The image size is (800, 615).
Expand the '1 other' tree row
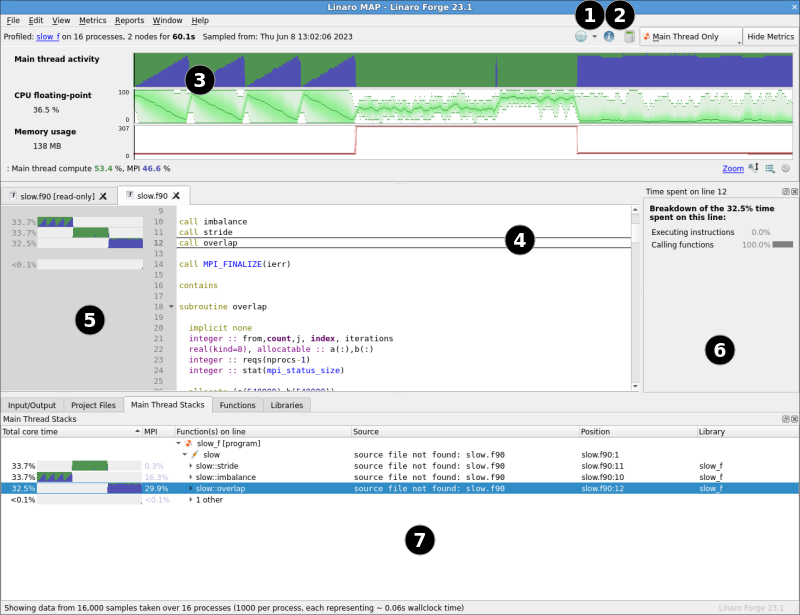(x=191, y=500)
